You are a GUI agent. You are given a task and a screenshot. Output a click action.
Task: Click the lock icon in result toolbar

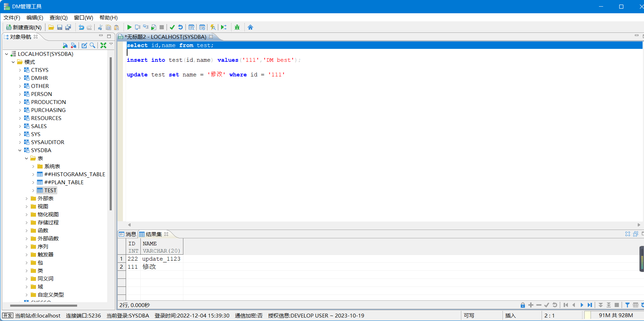[523, 305]
